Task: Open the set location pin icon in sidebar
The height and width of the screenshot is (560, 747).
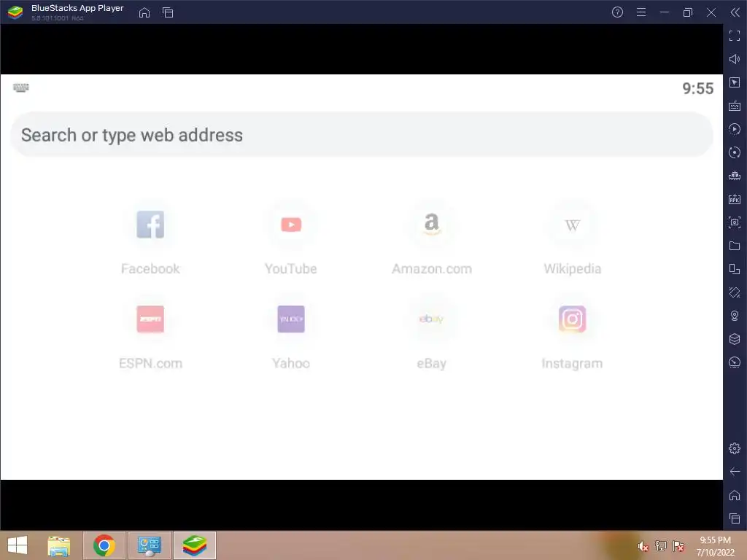Action: pyautogui.click(x=735, y=316)
